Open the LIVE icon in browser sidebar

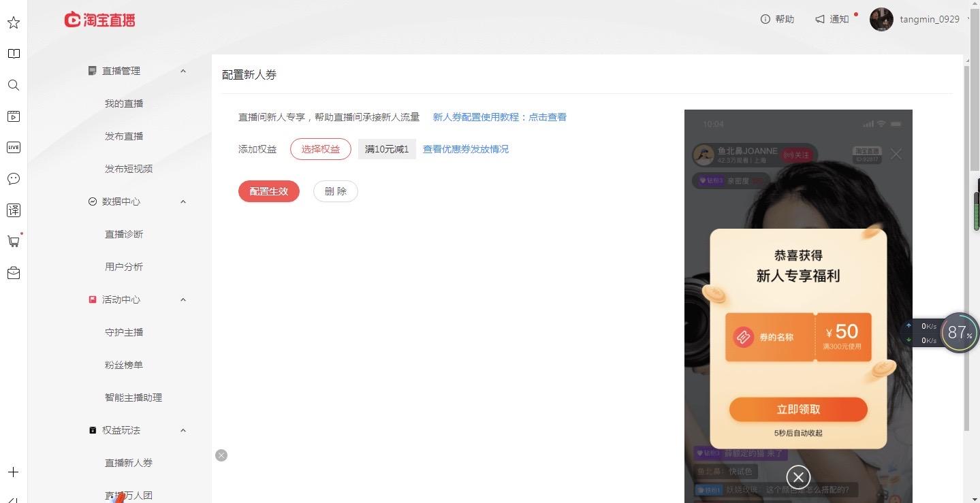pos(14,148)
